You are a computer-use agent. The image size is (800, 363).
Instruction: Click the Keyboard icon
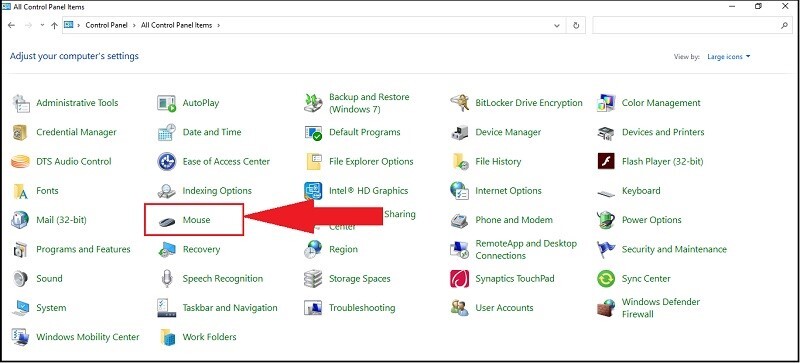click(x=606, y=193)
